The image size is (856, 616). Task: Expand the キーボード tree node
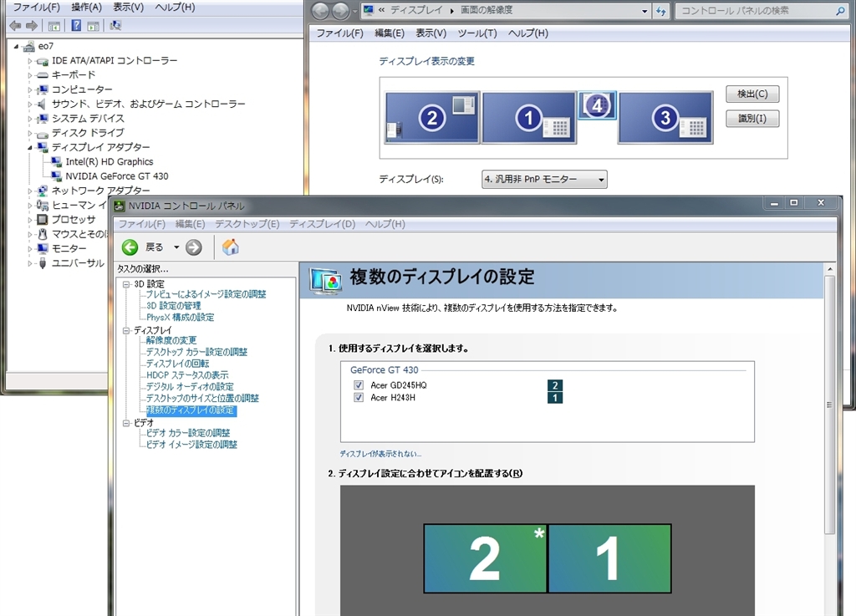tap(30, 75)
